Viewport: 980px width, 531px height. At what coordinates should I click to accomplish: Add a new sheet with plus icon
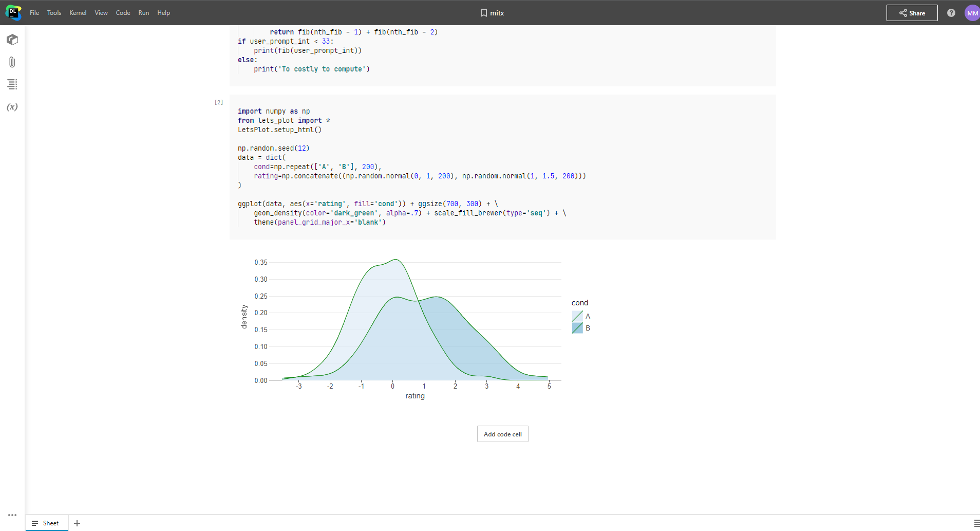click(77, 523)
